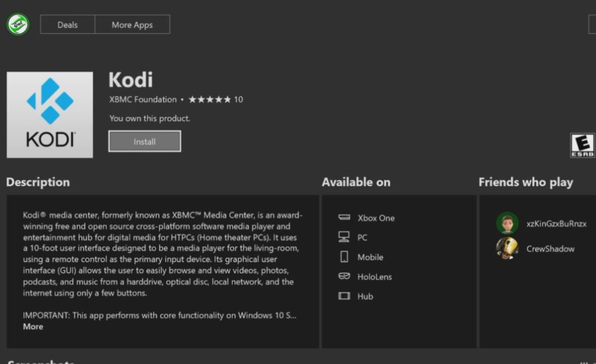The image size is (596, 364).
Task: Open the More Apps tab
Action: tap(132, 24)
